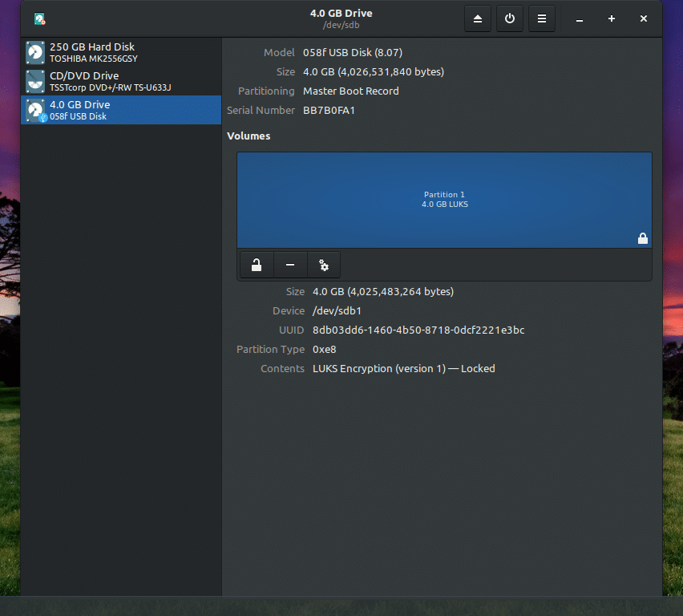Power off the selected drive

click(510, 18)
